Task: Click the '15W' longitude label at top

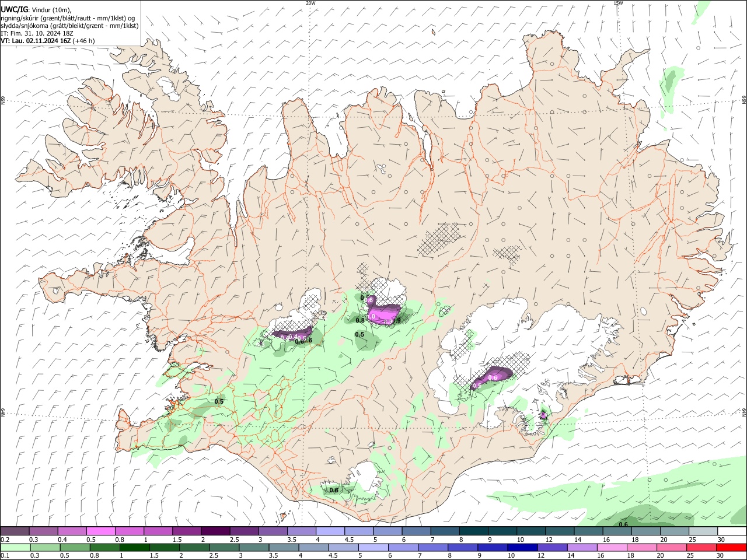Action: pyautogui.click(x=618, y=3)
